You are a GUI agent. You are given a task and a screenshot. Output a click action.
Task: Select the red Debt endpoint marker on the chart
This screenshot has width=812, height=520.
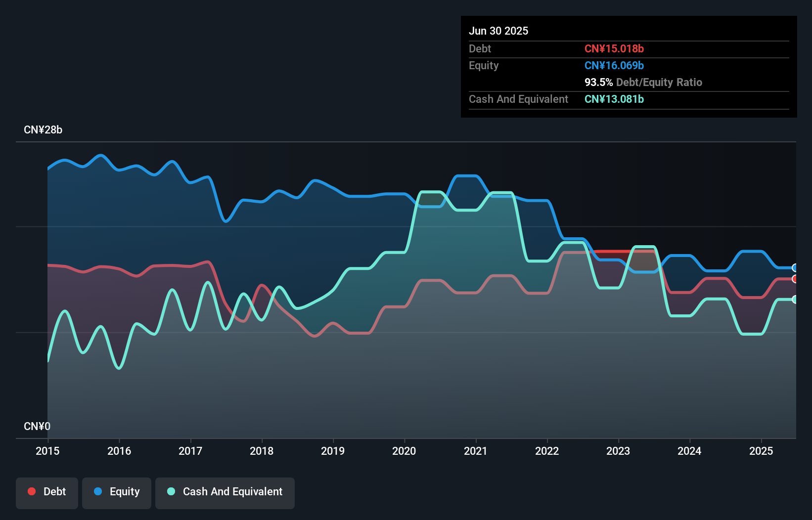click(x=795, y=279)
